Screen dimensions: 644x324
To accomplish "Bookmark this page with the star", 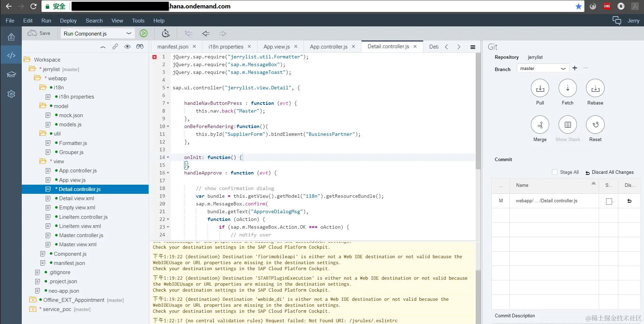I will pyautogui.click(x=578, y=6).
